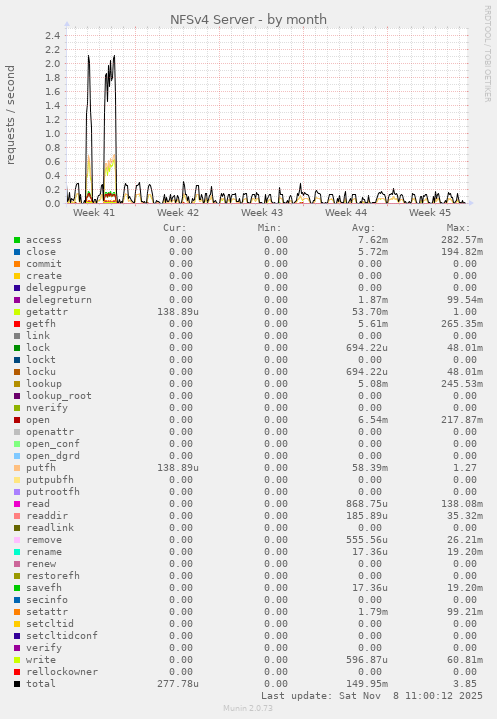This screenshot has height=719, width=497.
Task: Click the blue close legend swatch
Action: 17,252
